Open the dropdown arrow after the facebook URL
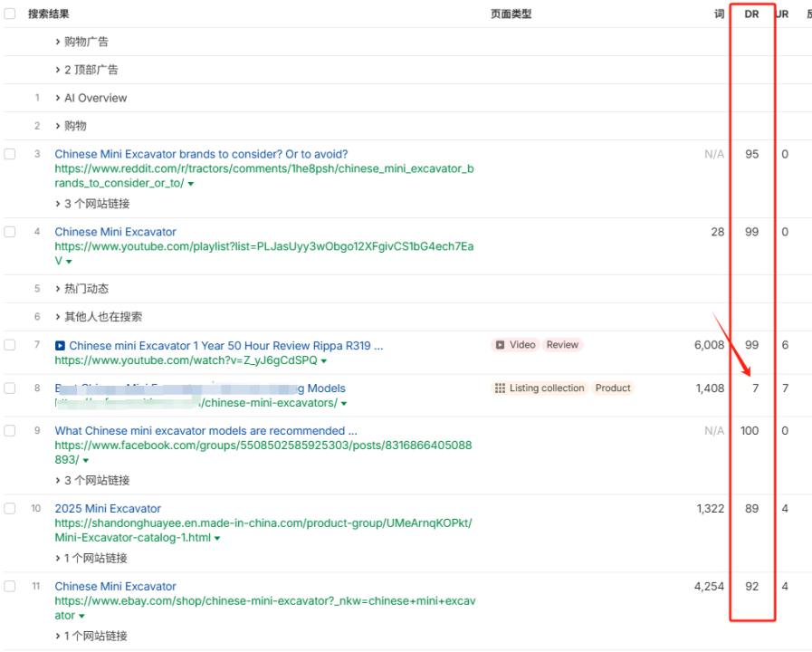This screenshot has height=652, width=812. (x=85, y=460)
